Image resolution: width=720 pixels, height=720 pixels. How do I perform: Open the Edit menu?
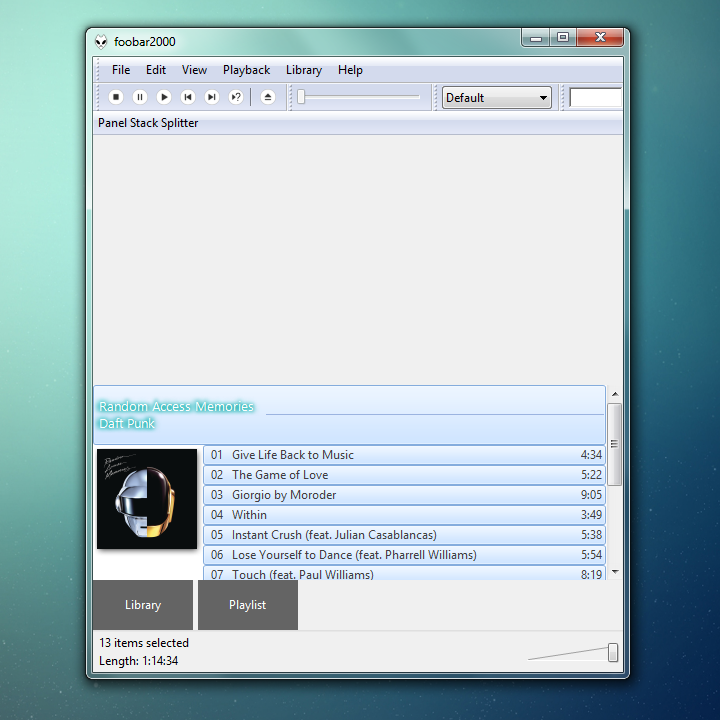(x=156, y=70)
